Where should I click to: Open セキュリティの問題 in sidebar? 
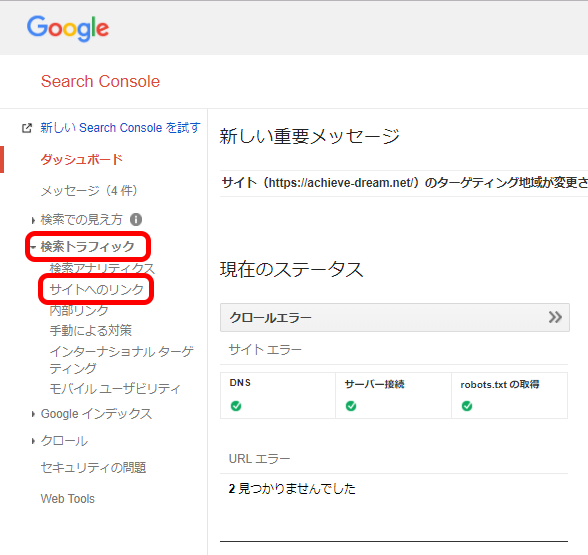pyautogui.click(x=93, y=468)
